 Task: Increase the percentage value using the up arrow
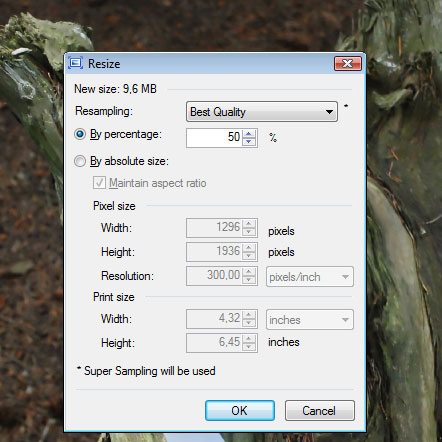(x=249, y=134)
